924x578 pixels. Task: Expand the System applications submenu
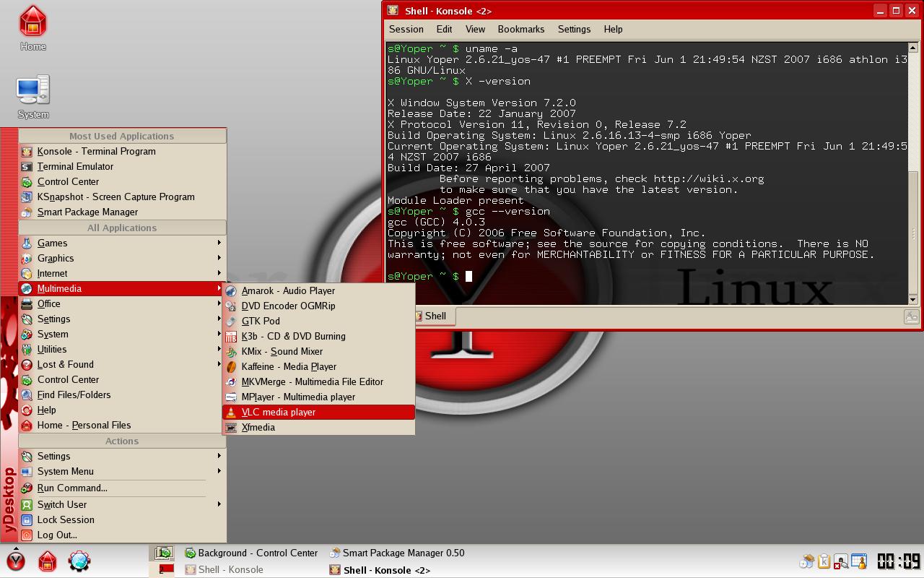(122, 334)
